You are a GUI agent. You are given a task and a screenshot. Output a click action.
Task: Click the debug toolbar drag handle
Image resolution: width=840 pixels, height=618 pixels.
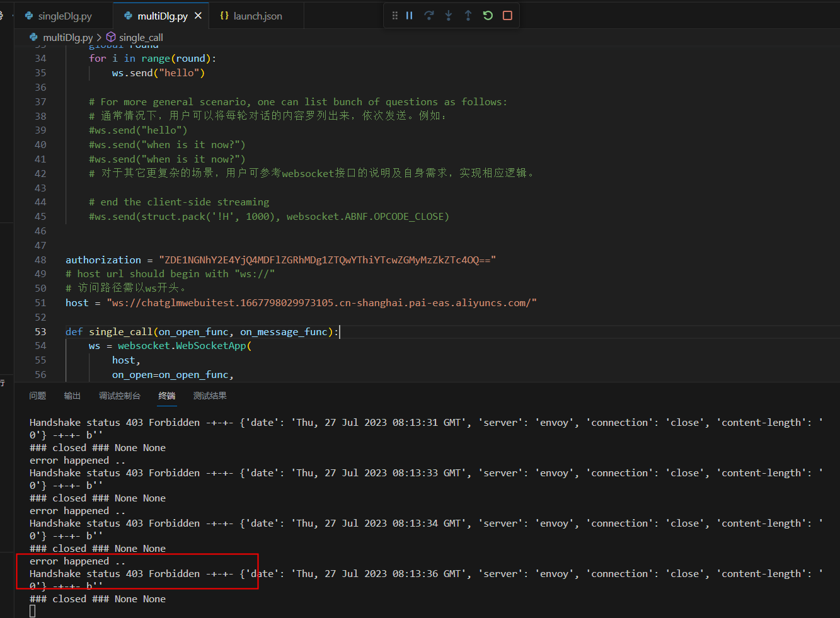(395, 16)
